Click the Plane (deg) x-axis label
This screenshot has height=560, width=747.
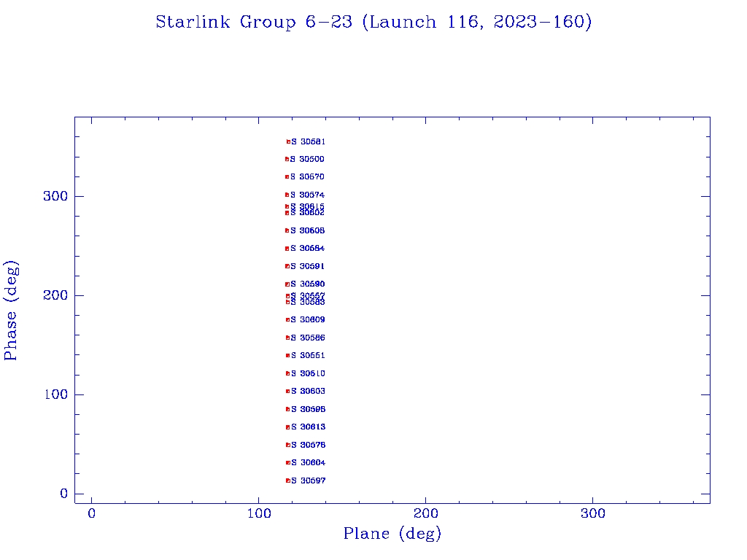pos(392,534)
